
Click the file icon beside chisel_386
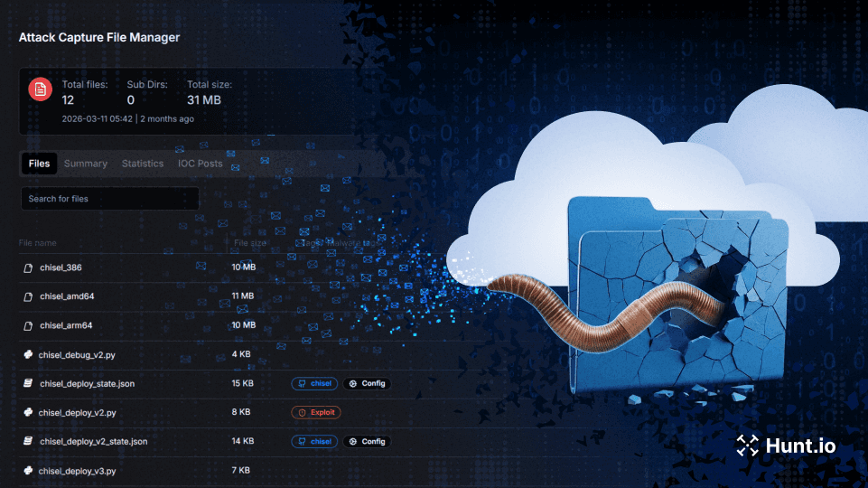pos(28,268)
